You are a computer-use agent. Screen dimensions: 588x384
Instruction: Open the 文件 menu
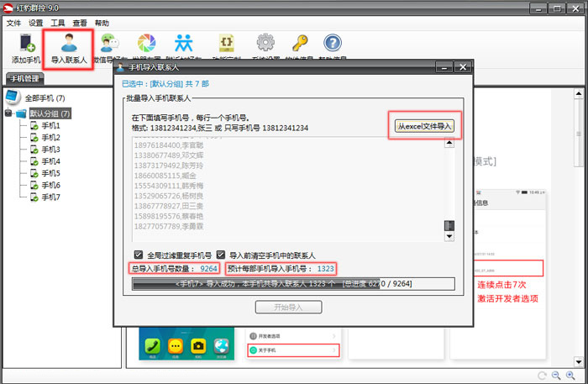tap(13, 24)
